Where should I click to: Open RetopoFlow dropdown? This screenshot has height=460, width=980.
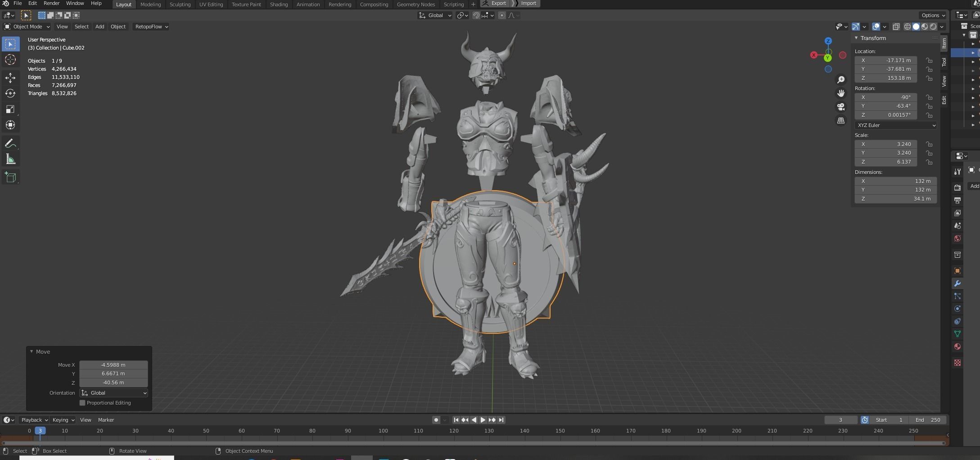pos(151,27)
